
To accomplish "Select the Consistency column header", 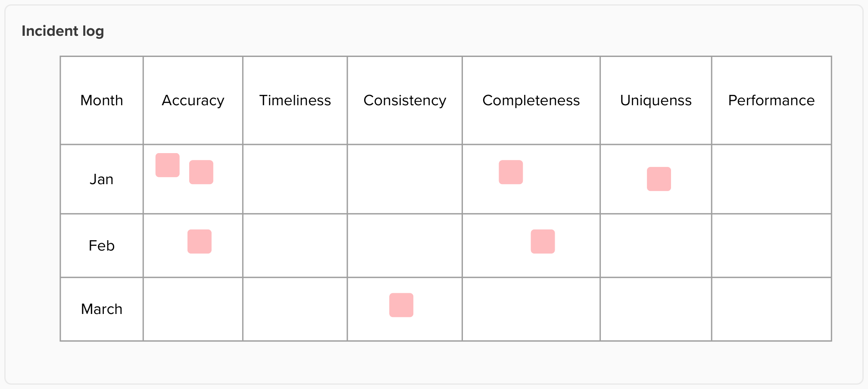I will click(x=405, y=100).
